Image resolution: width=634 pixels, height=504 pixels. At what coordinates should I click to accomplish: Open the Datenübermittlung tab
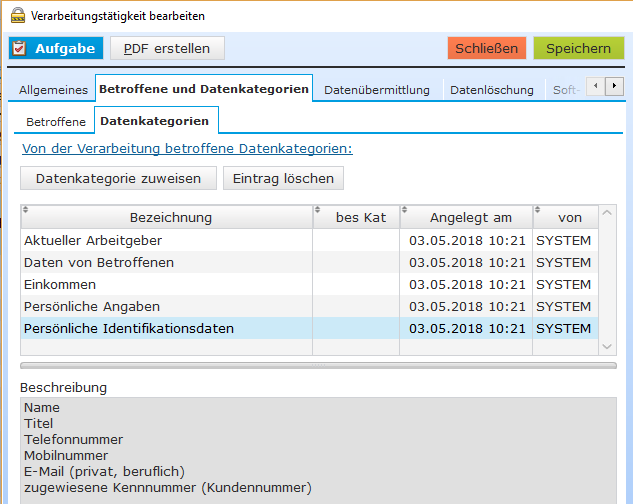pos(377,89)
